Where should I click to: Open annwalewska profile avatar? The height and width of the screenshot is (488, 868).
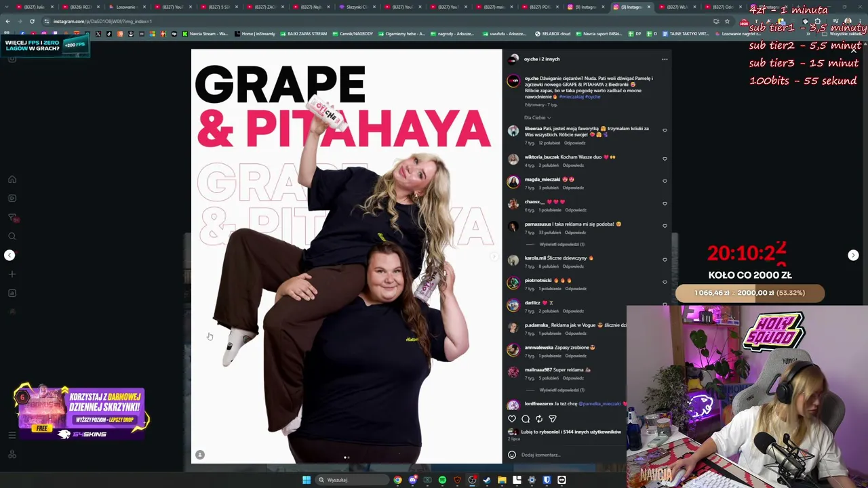(513, 350)
